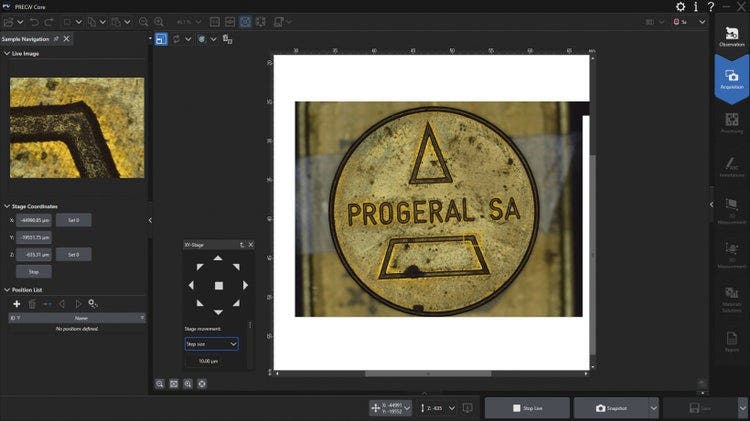750x421 pixels.
Task: Click the center square in XY-Stage pad
Action: (x=219, y=286)
